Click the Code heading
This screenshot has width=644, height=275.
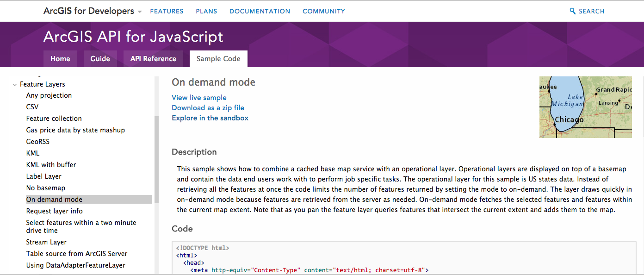[182, 229]
